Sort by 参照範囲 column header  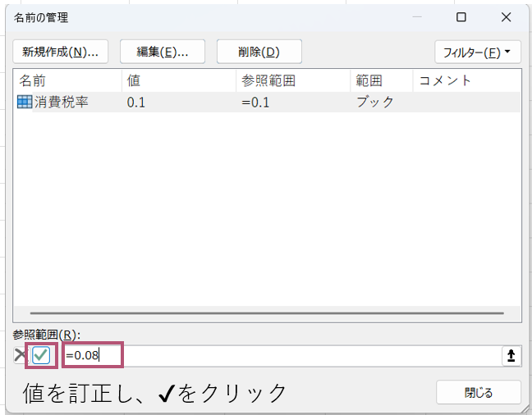tap(293, 80)
